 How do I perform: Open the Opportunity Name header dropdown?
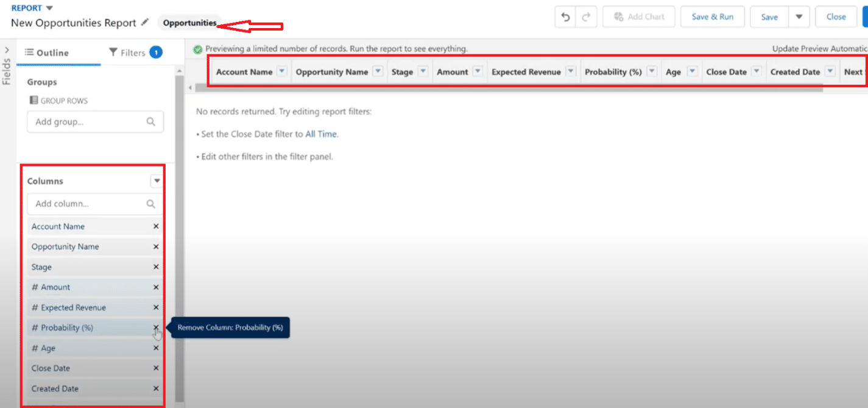tap(378, 71)
